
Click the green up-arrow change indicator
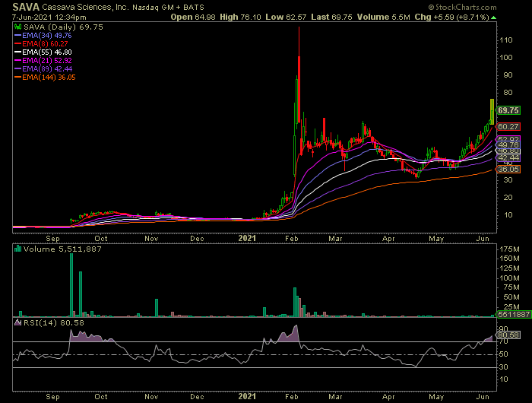[x=493, y=17]
